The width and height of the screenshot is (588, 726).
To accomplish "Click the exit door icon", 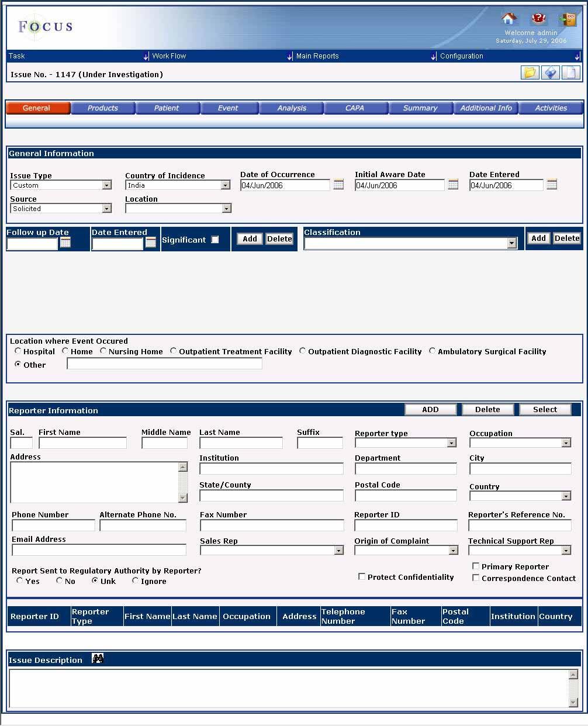I will pos(567,19).
